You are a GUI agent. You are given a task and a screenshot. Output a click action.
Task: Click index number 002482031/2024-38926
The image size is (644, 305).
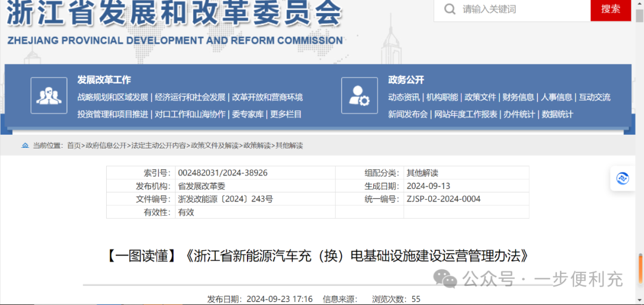tap(222, 173)
